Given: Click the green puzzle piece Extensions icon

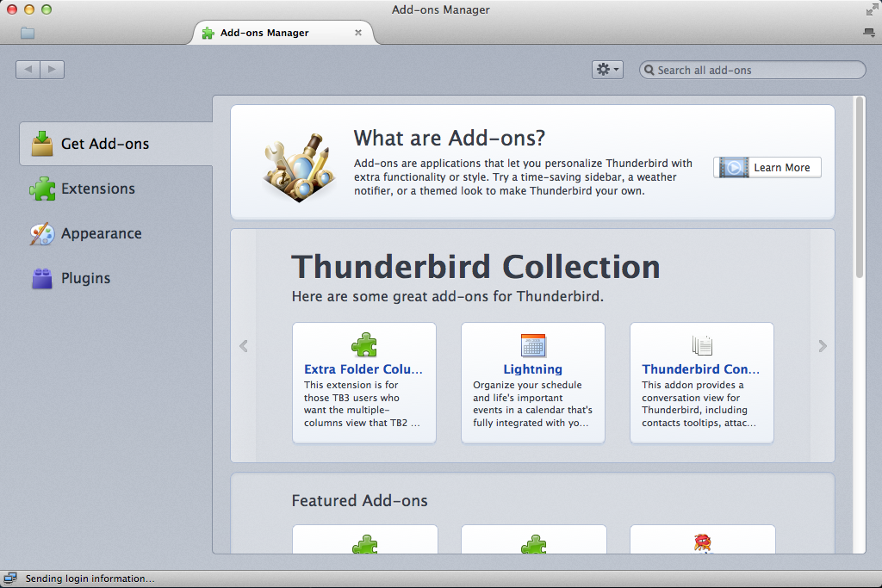Looking at the screenshot, I should (x=42, y=189).
